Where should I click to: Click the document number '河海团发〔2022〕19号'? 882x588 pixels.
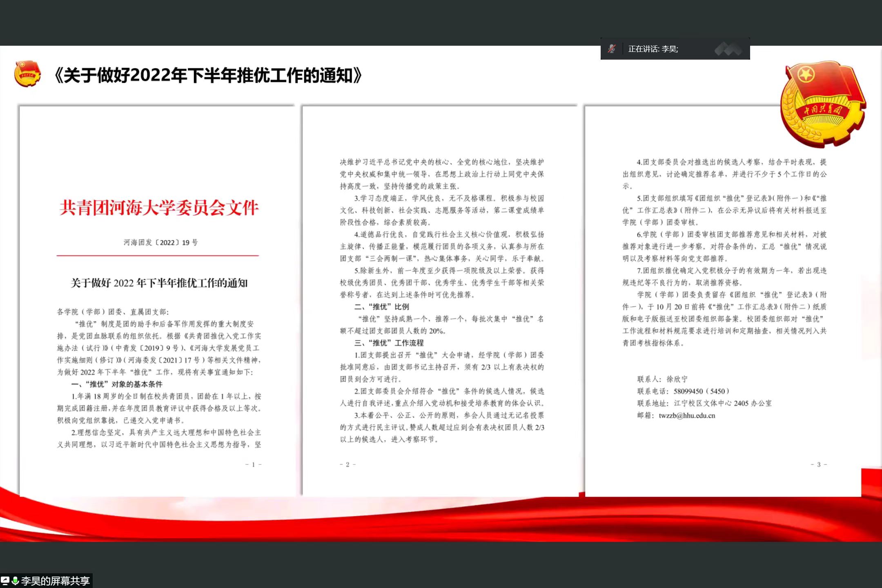pyautogui.click(x=160, y=243)
